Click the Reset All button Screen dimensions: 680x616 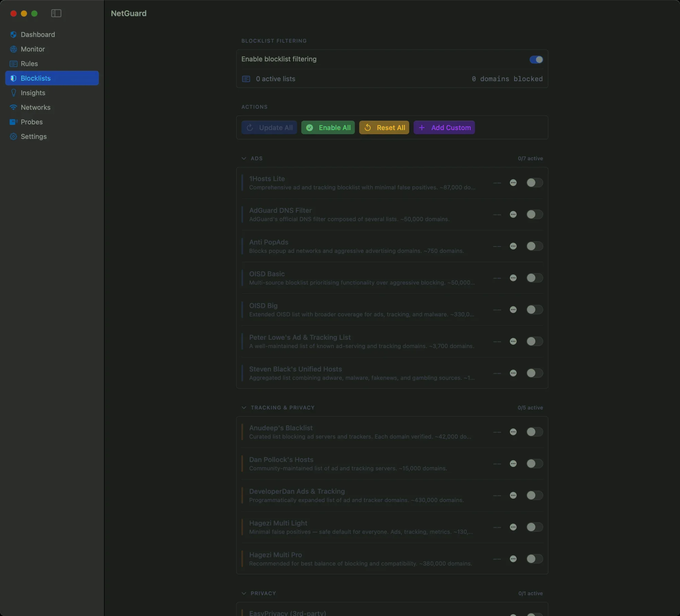pos(384,127)
